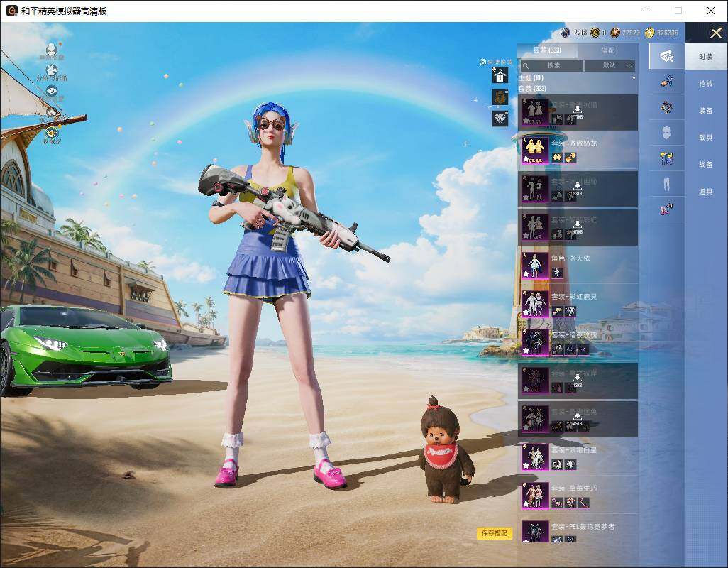Select the 套装-暗夜玫瑰 outfit
728x568 pixels.
pos(578,343)
